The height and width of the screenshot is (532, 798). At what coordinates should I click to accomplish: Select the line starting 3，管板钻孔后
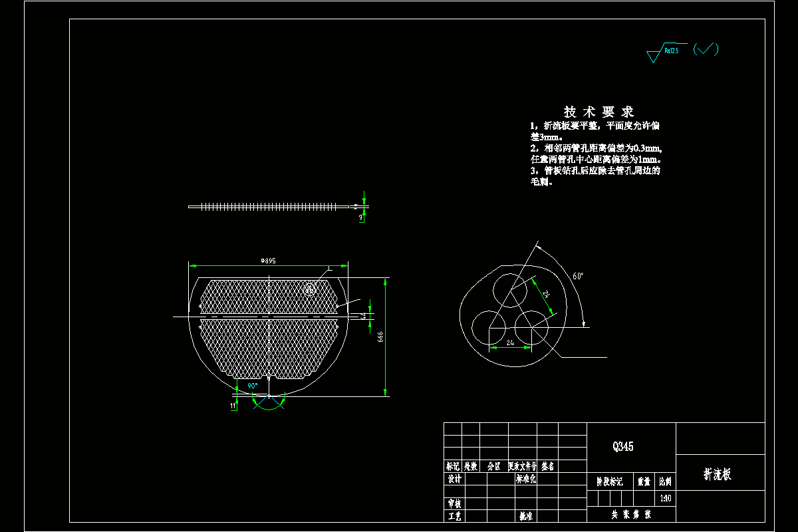click(595, 171)
